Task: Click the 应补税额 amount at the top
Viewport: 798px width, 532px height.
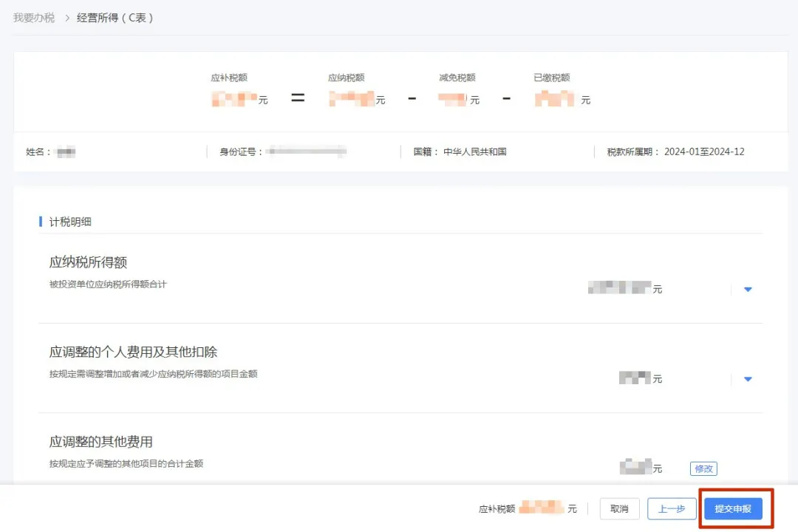Action: coord(231,97)
